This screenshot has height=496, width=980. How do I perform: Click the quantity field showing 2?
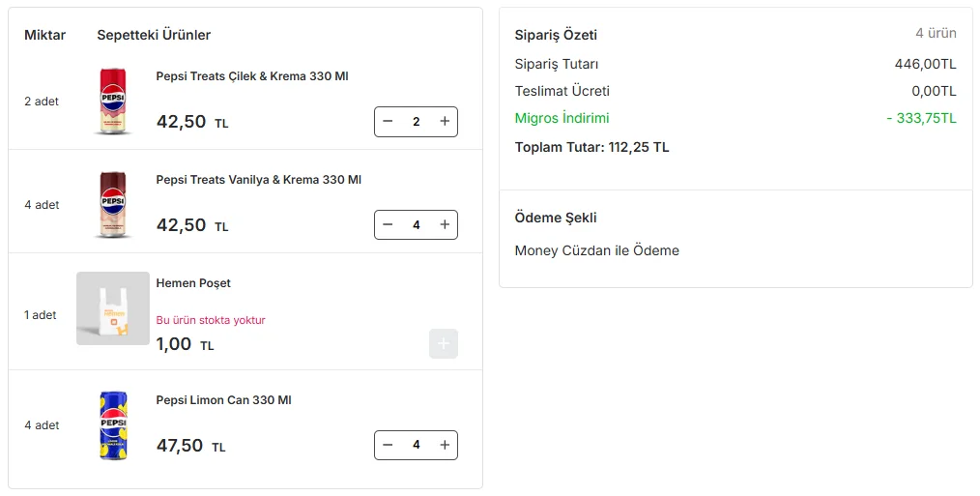coord(417,122)
